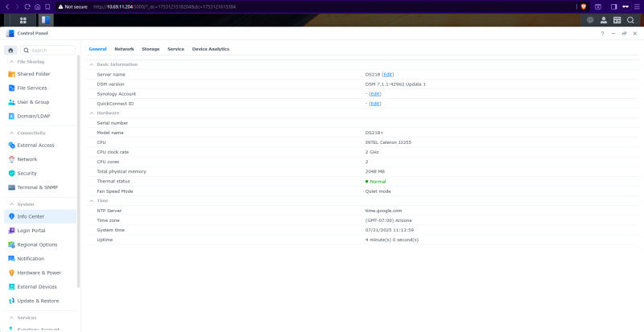The width and height of the screenshot is (644, 332).
Task: Edit the Synology Account
Action: point(374,94)
